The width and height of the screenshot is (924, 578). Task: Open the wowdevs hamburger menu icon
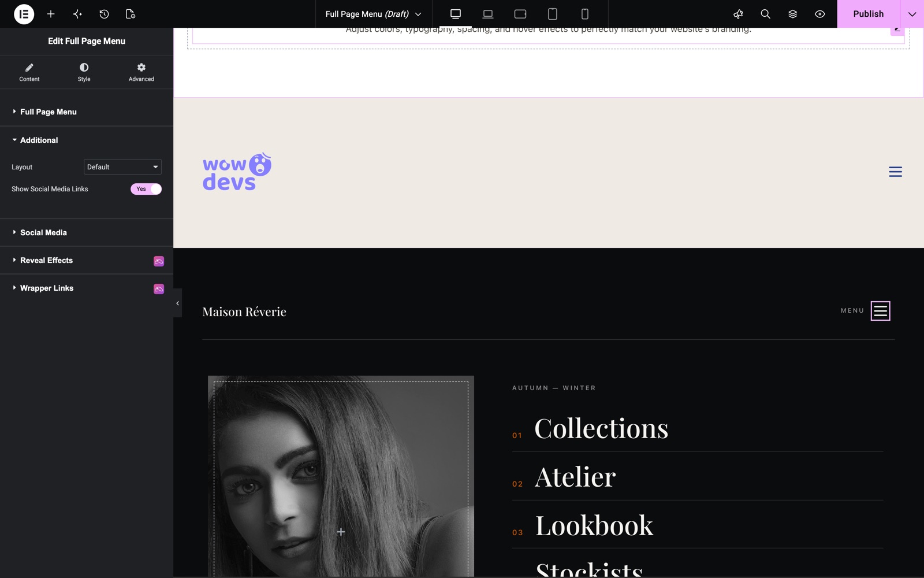(895, 172)
